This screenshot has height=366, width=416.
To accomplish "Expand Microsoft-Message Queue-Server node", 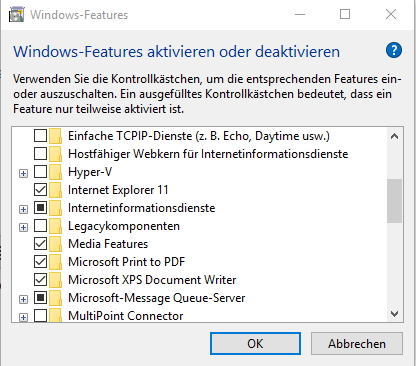I will [23, 299].
